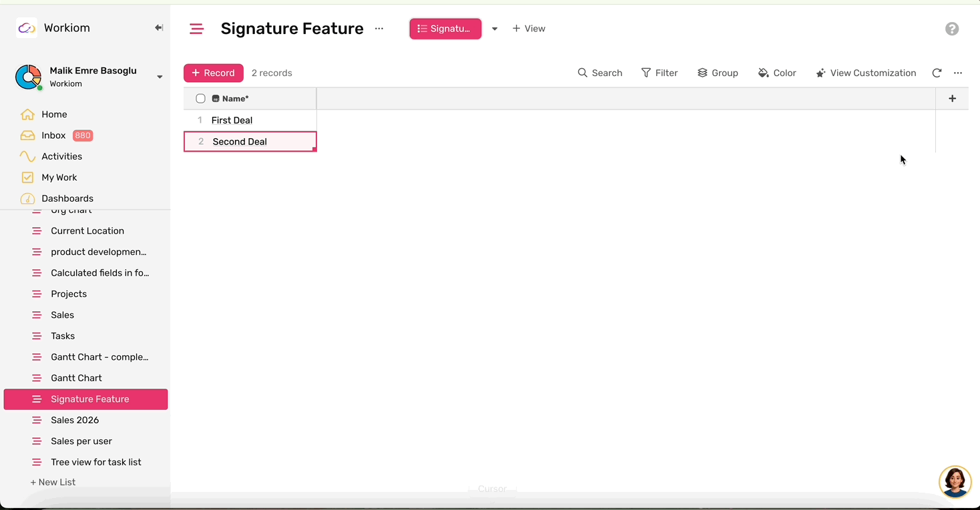Click + New List link
This screenshot has width=980, height=510.
[53, 482]
